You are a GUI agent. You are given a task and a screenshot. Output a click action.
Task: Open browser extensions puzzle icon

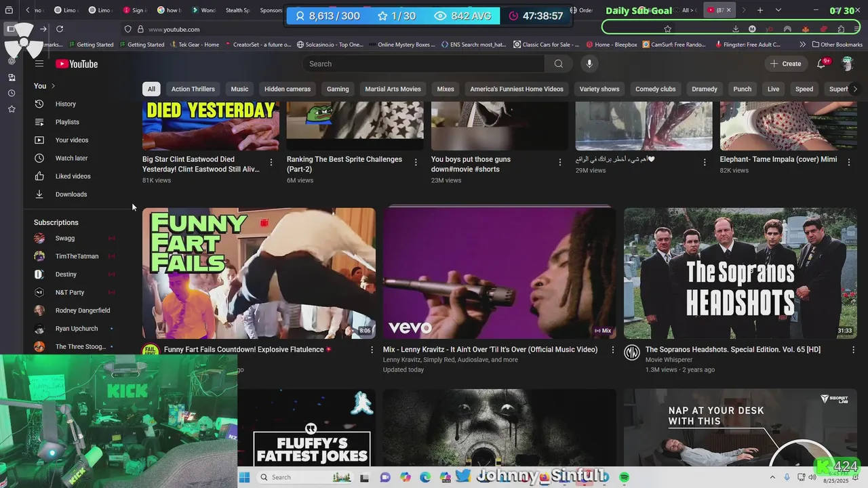[x=841, y=29]
